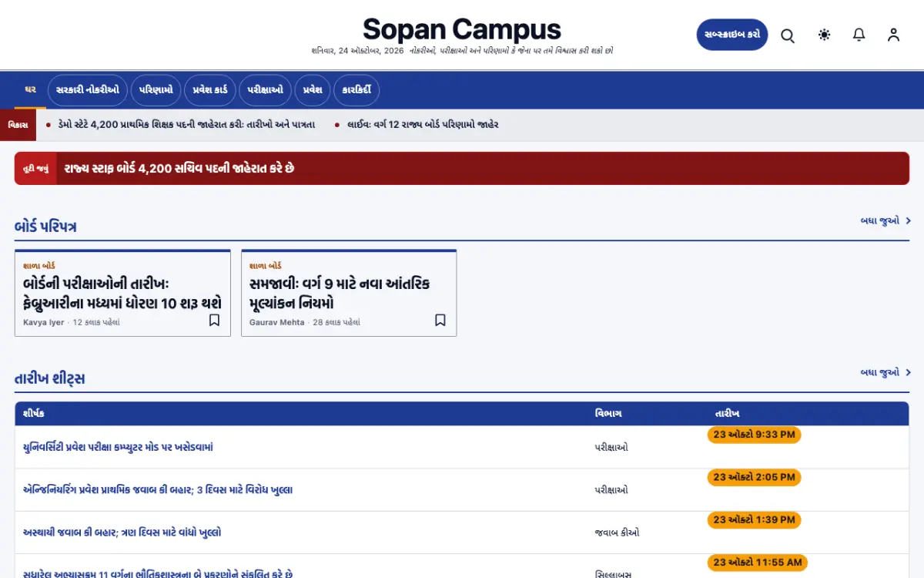Bookmark the ધોરણ 10 board exam dates article
924x578 pixels.
click(215, 320)
